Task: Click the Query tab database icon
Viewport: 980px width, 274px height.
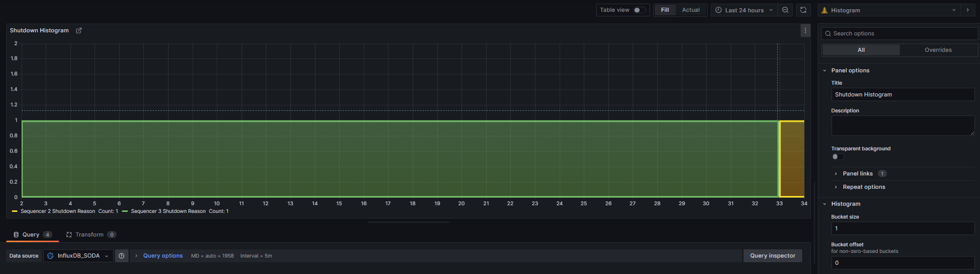Action: coord(16,235)
